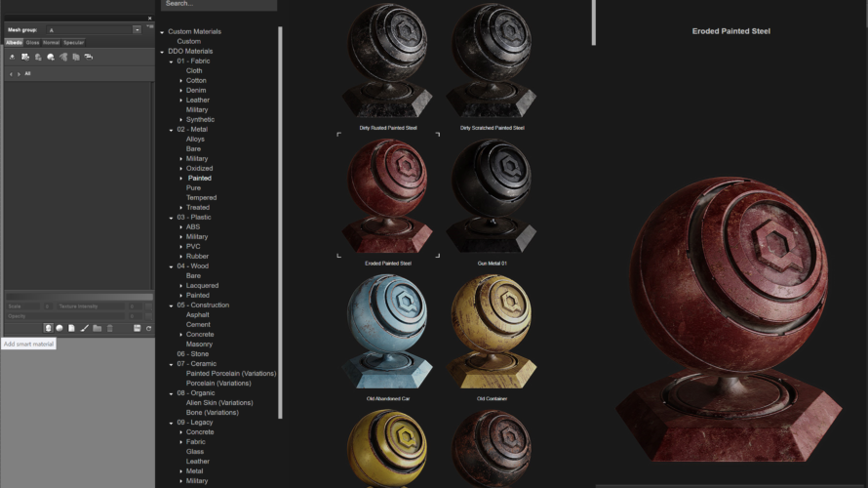868x488 pixels.
Task: Click the sphere with list lines icon
Action: [38, 57]
